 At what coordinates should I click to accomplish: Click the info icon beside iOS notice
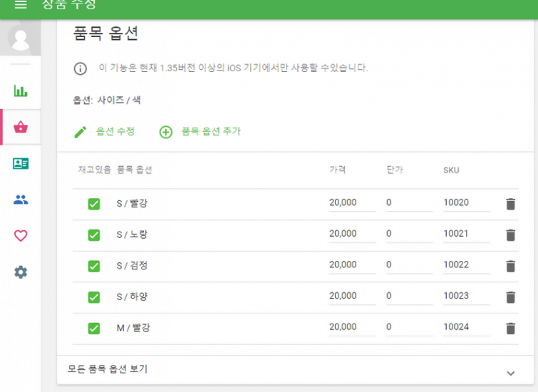pyautogui.click(x=81, y=68)
